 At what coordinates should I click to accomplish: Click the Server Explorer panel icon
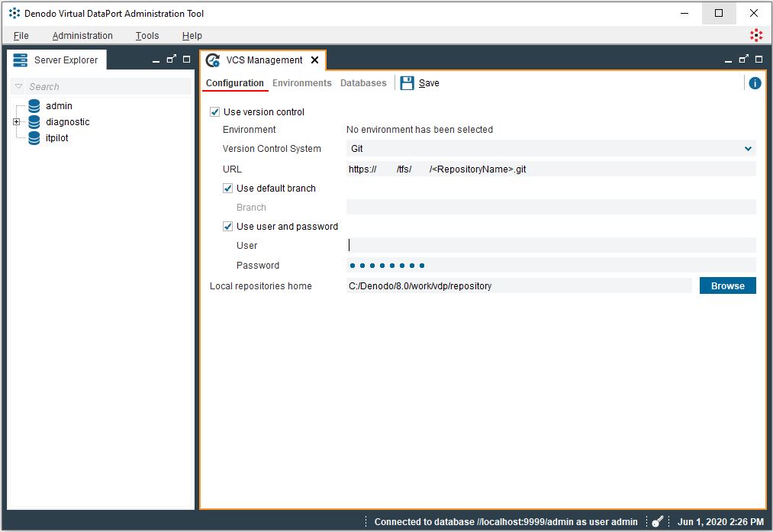(20, 60)
